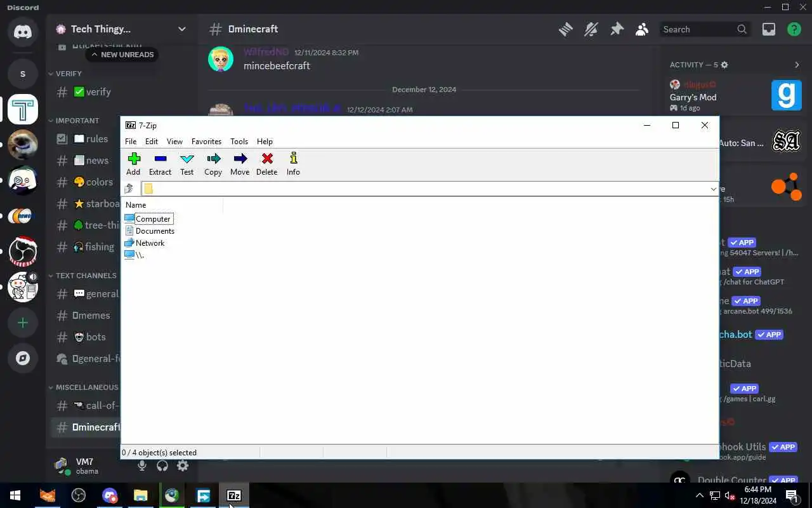Open Activity settings gear in Discord
Viewport: 812px width, 508px height.
pyautogui.click(x=724, y=65)
